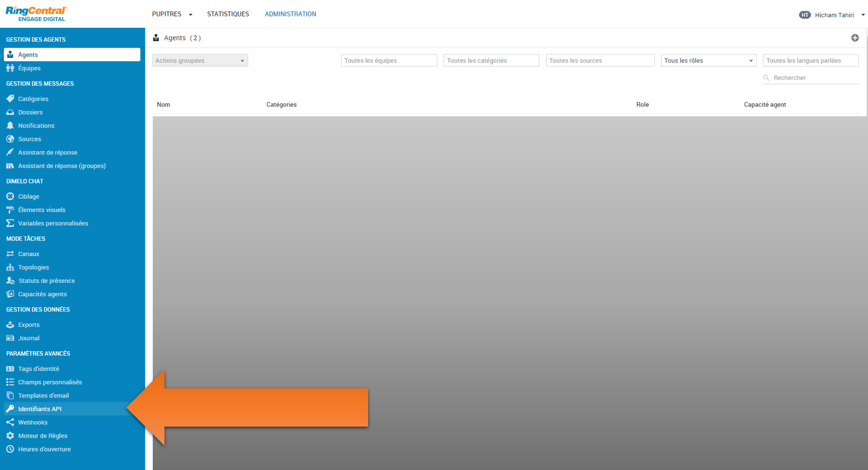Click the Ciblage target icon

click(10, 196)
